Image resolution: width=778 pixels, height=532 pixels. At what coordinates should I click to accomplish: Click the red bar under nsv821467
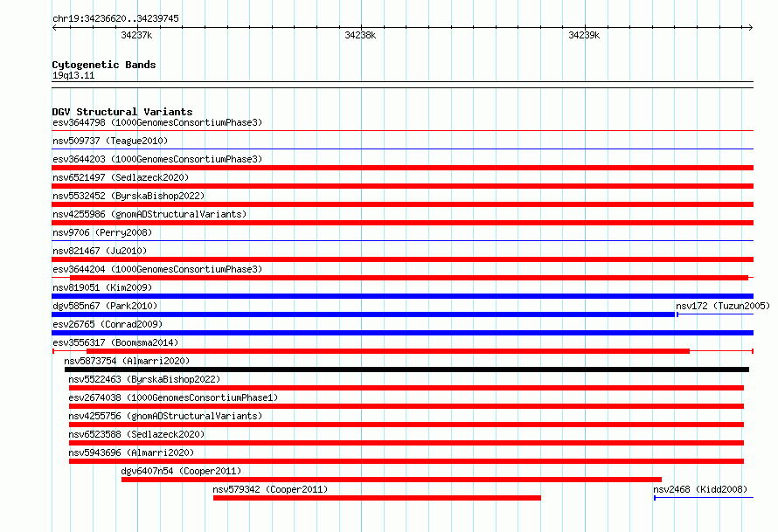402,259
